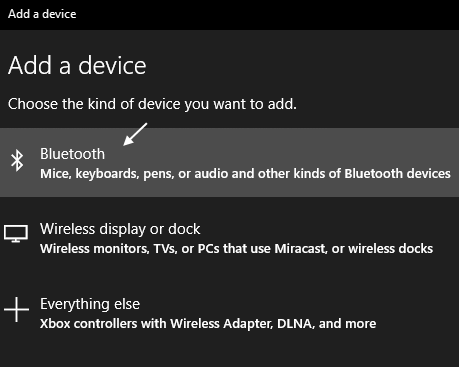Choose Wireless display or dock title
The width and height of the screenshot is (459, 367).
click(x=120, y=229)
